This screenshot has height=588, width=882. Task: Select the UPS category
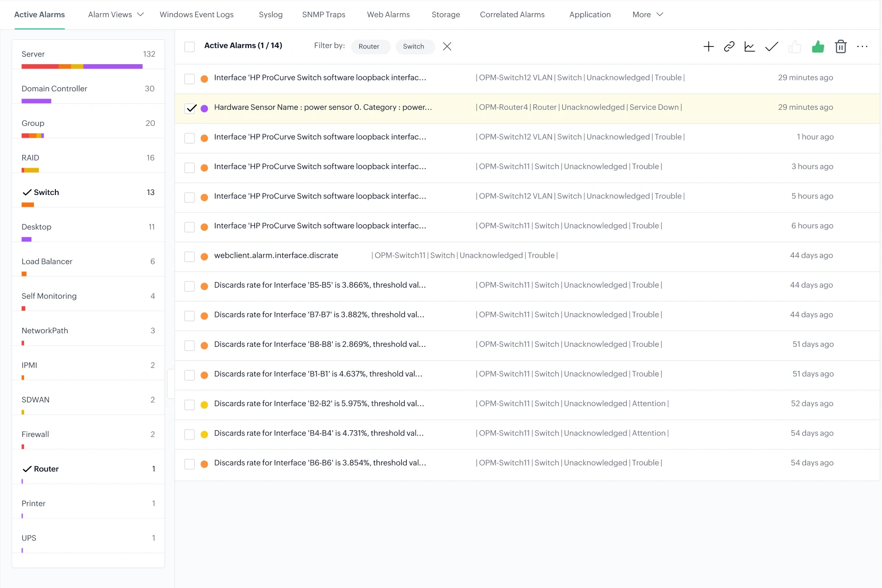[x=88, y=538]
